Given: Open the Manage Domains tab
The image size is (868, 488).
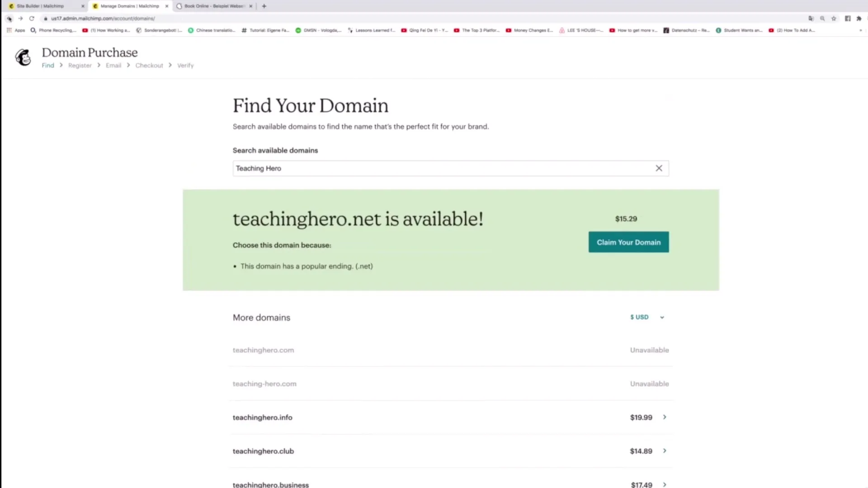Looking at the screenshot, I should point(127,6).
